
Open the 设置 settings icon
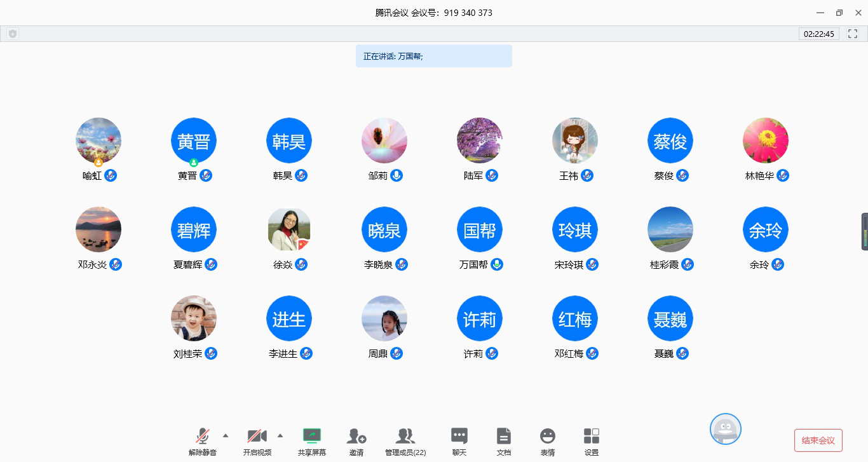click(592, 436)
